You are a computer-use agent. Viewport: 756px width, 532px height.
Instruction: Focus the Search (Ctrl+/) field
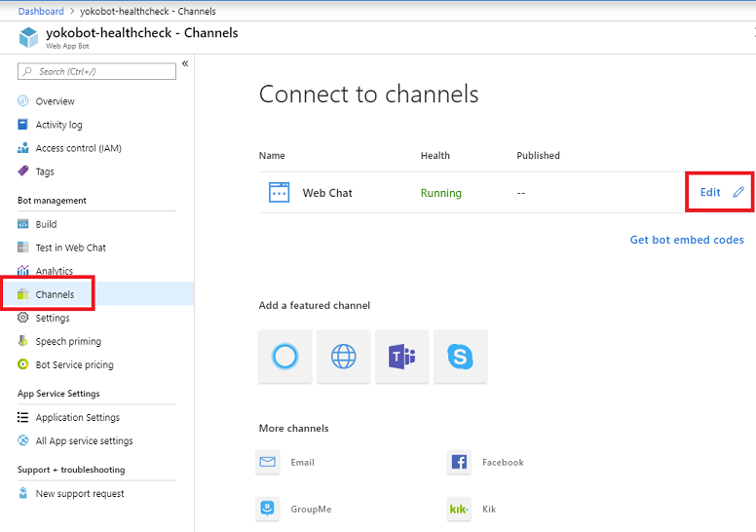[96, 71]
